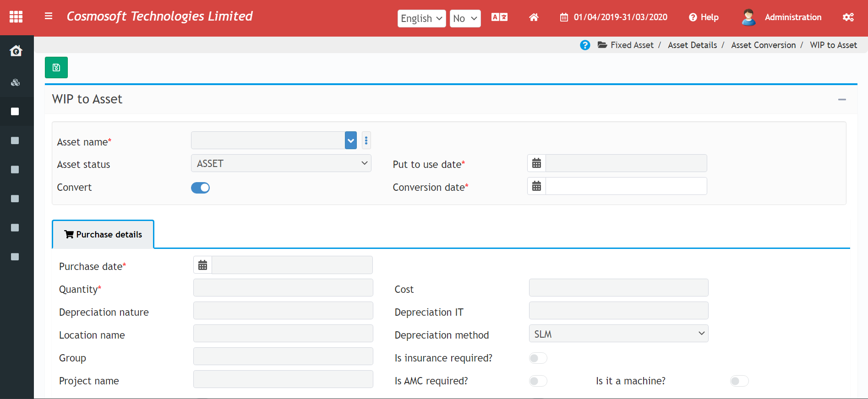Open the Administration user menu
The height and width of the screenshot is (399, 868).
(x=782, y=17)
